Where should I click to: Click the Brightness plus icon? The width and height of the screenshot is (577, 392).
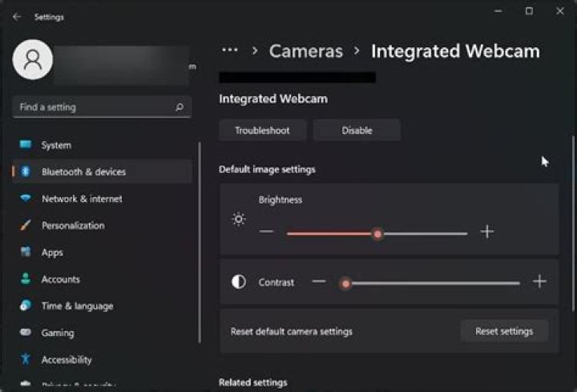487,232
